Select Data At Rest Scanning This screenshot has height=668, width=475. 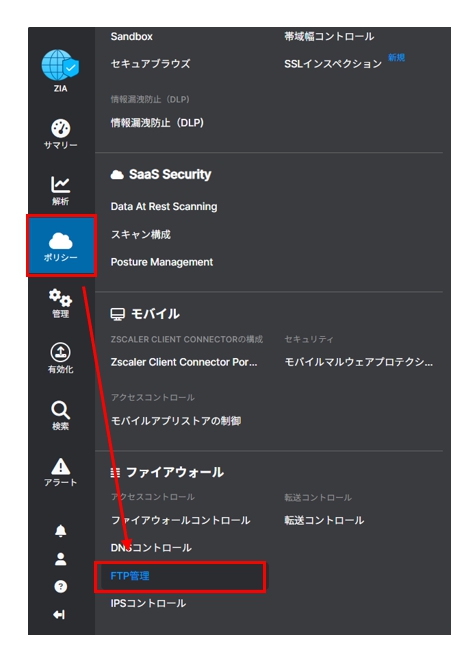coord(164,207)
